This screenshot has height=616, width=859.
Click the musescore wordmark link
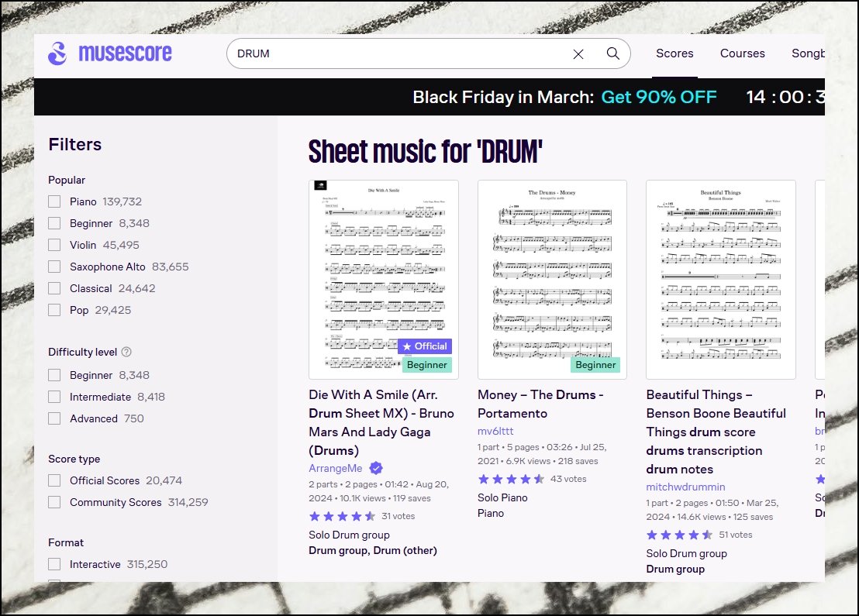[x=125, y=53]
